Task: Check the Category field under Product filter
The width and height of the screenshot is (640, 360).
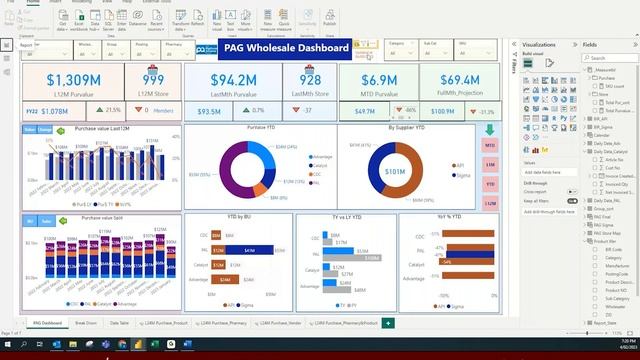Action: click(595, 258)
